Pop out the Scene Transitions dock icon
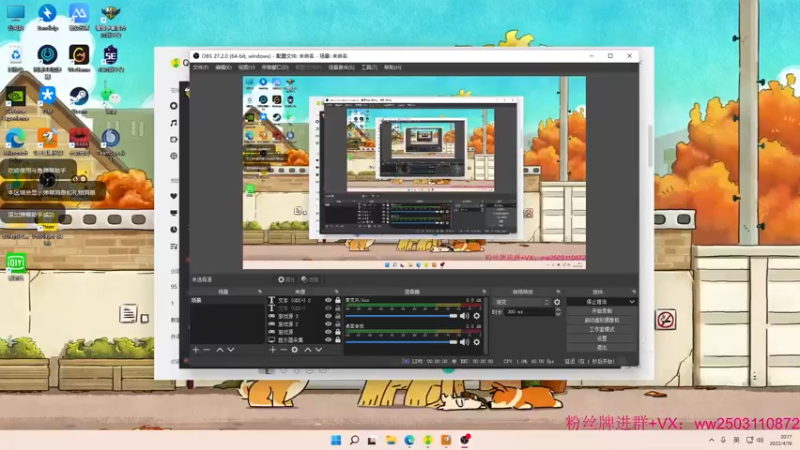The width and height of the screenshot is (800, 450). (x=558, y=292)
